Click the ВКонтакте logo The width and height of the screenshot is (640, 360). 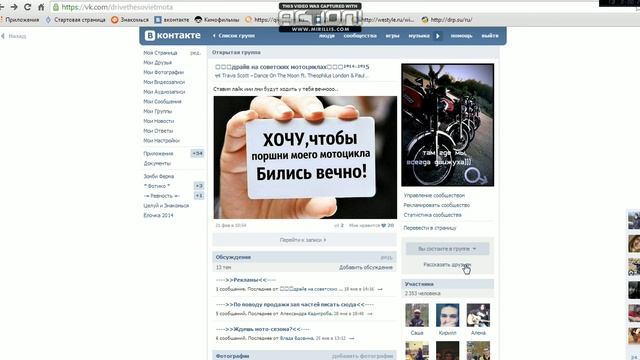tap(173, 36)
